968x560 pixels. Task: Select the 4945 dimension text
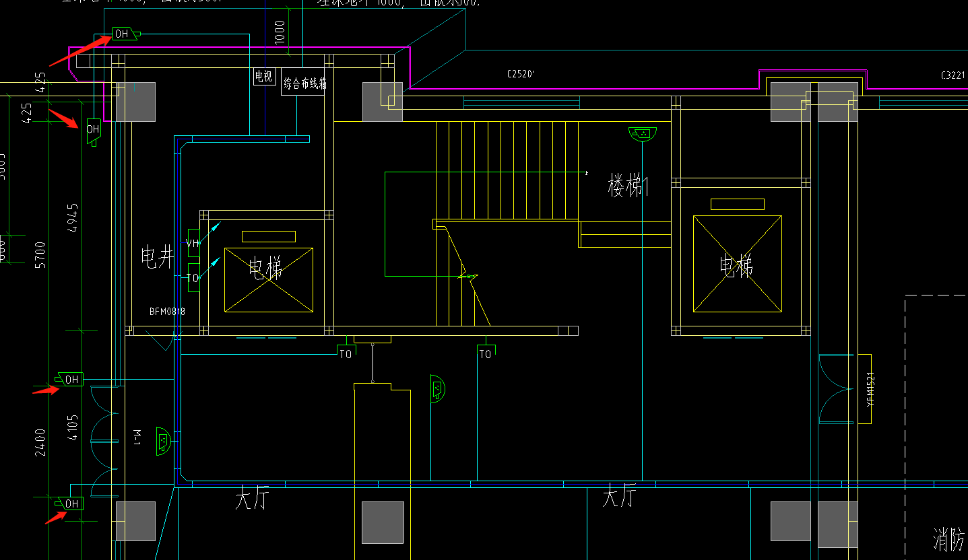(x=72, y=217)
